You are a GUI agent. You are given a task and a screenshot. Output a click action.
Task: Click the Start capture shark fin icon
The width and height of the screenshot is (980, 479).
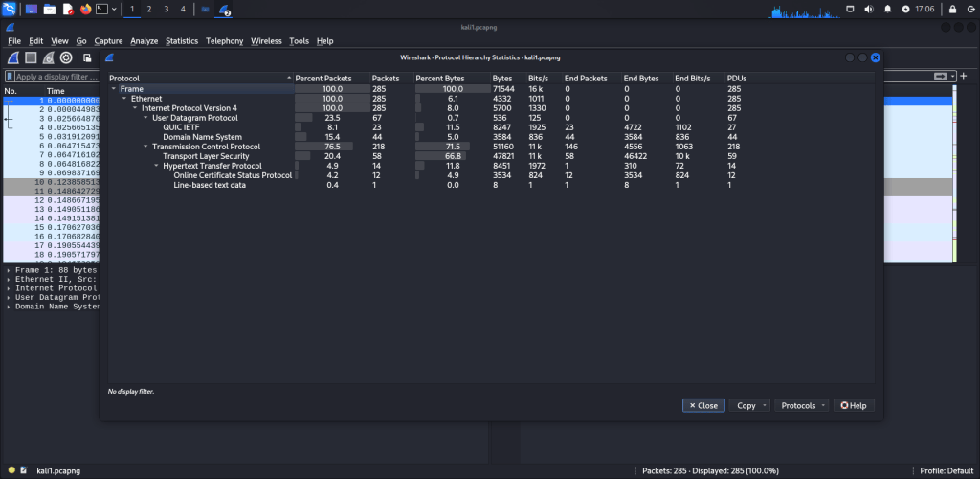coord(12,57)
